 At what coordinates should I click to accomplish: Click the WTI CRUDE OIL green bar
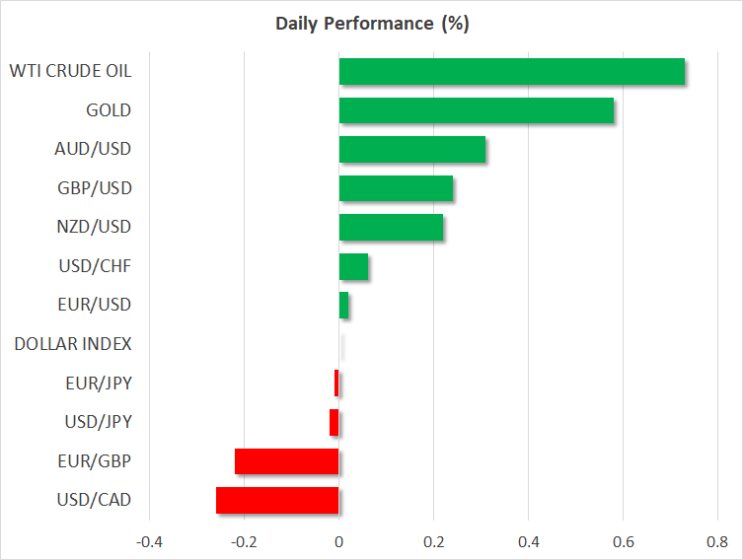pyautogui.click(x=511, y=72)
